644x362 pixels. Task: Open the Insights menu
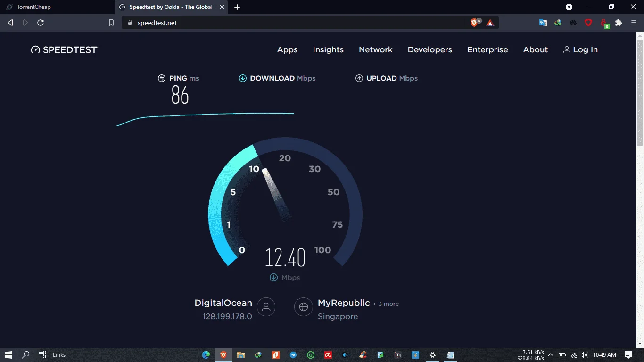coord(328,49)
